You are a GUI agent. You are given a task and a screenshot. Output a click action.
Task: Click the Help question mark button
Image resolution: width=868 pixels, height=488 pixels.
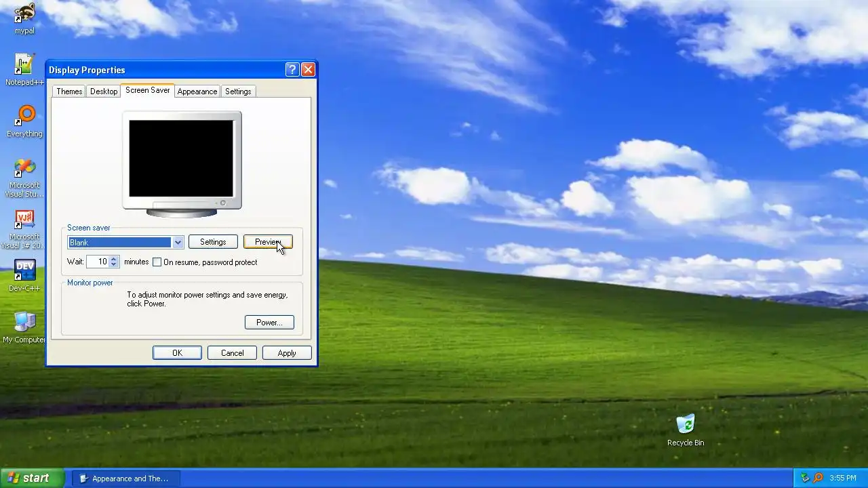(x=292, y=70)
